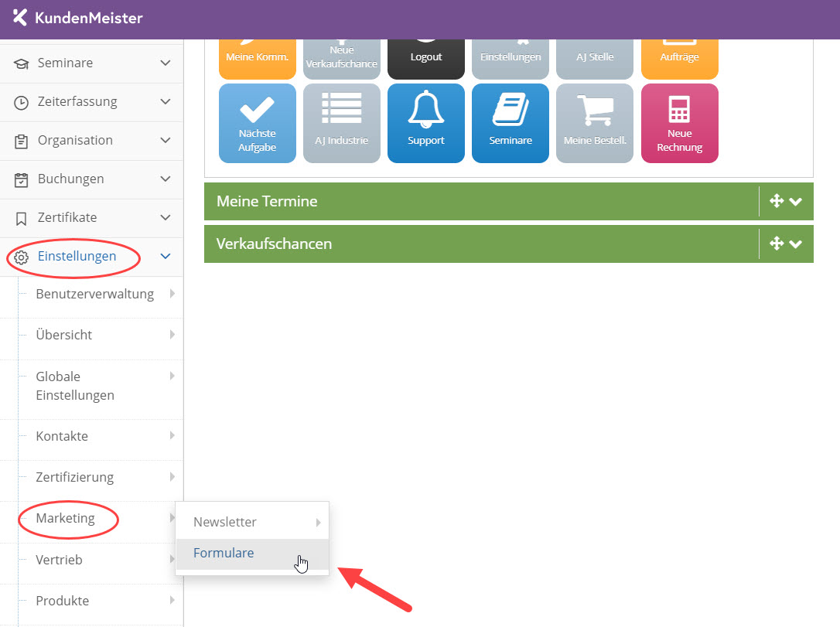Click the Zertifikate bookmark icon

tap(21, 219)
